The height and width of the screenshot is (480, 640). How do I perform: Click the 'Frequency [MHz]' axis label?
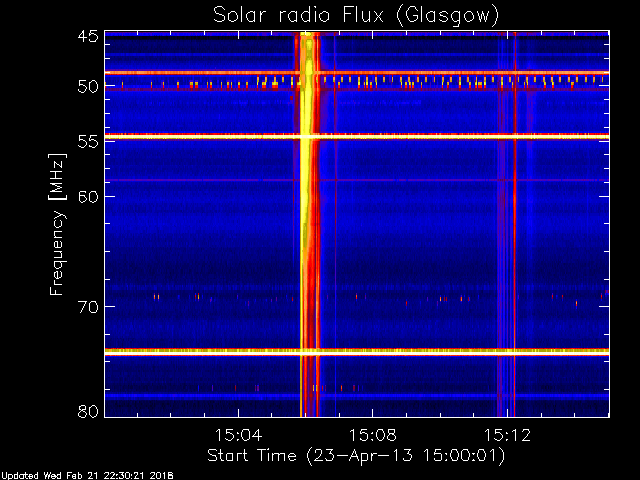tap(57, 224)
